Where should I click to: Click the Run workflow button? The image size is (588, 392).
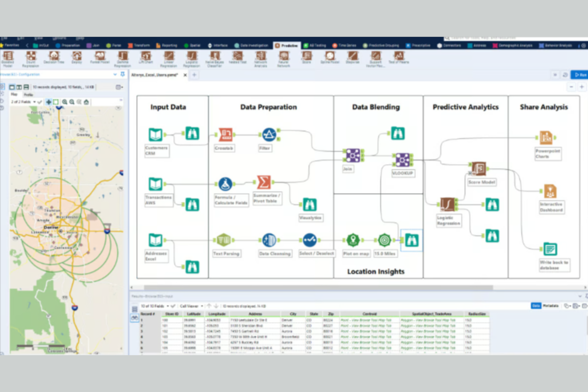tap(580, 75)
